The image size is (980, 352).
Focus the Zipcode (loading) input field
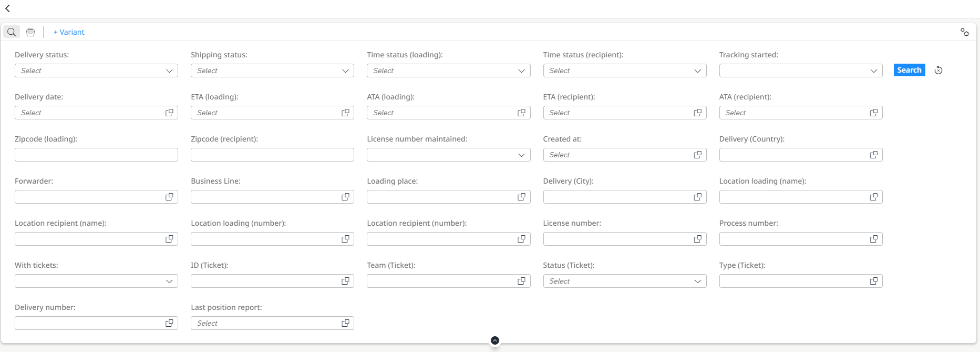coord(96,155)
